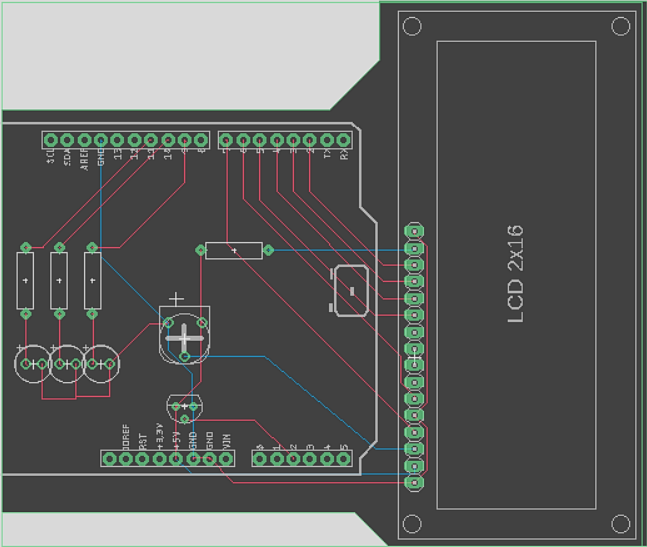Click the 'LCD 2x16' silkscreen label
647x547 pixels.
[x=515, y=274]
